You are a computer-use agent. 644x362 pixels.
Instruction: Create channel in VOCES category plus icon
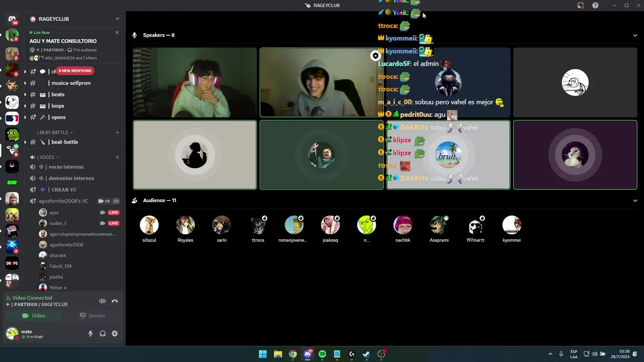point(117,157)
